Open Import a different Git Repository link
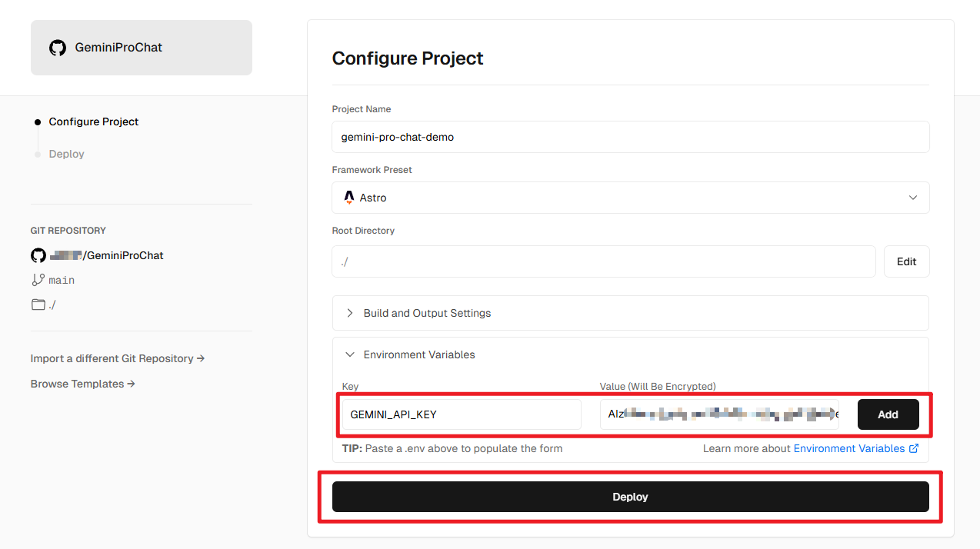Image resolution: width=980 pixels, height=549 pixels. (118, 358)
